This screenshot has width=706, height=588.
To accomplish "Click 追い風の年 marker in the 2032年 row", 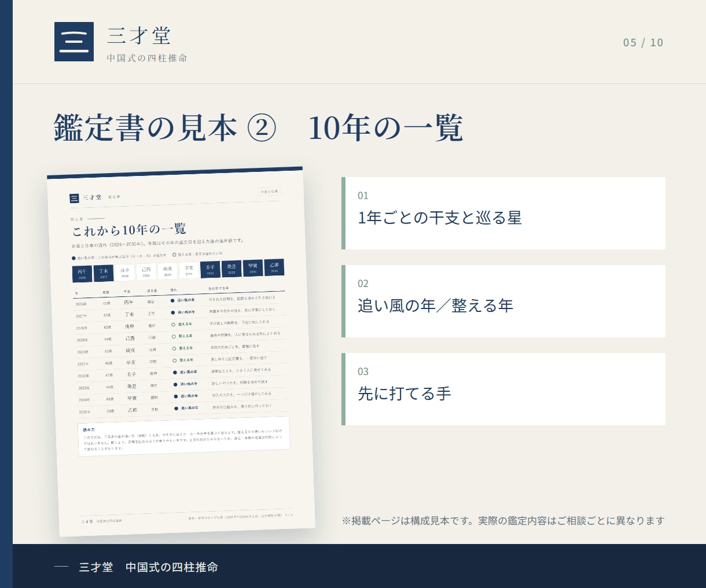I will (185, 372).
